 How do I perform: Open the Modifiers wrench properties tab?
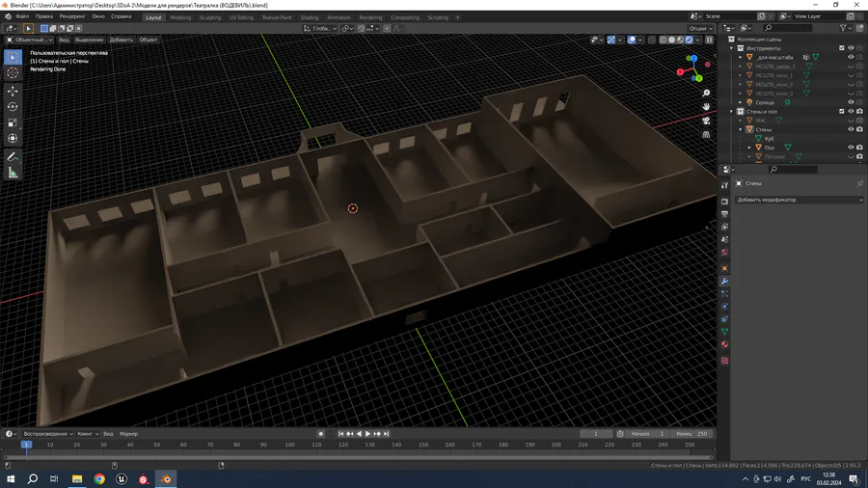click(x=724, y=282)
